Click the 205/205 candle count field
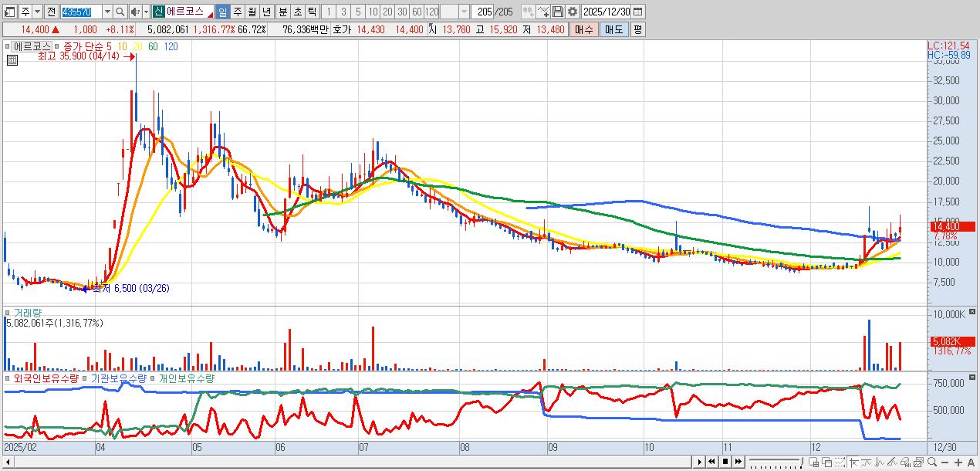Image resolution: width=980 pixels, height=471 pixels. pyautogui.click(x=495, y=12)
